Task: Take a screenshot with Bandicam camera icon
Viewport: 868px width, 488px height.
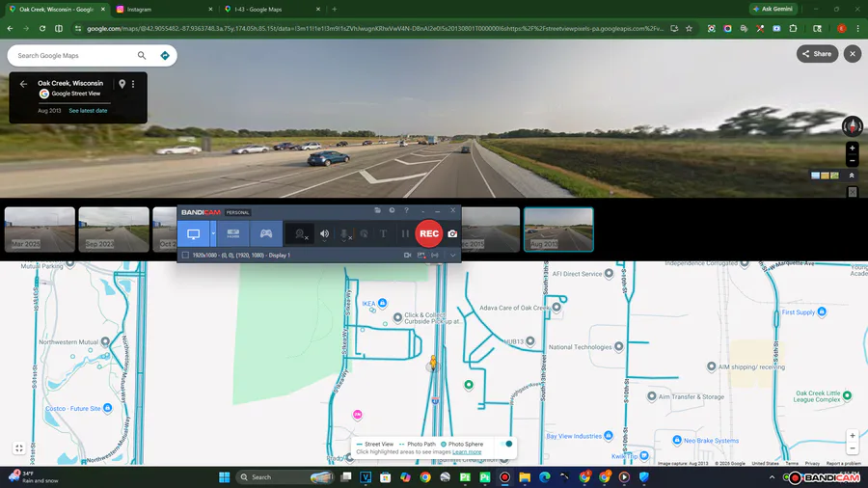Action: coord(452,234)
